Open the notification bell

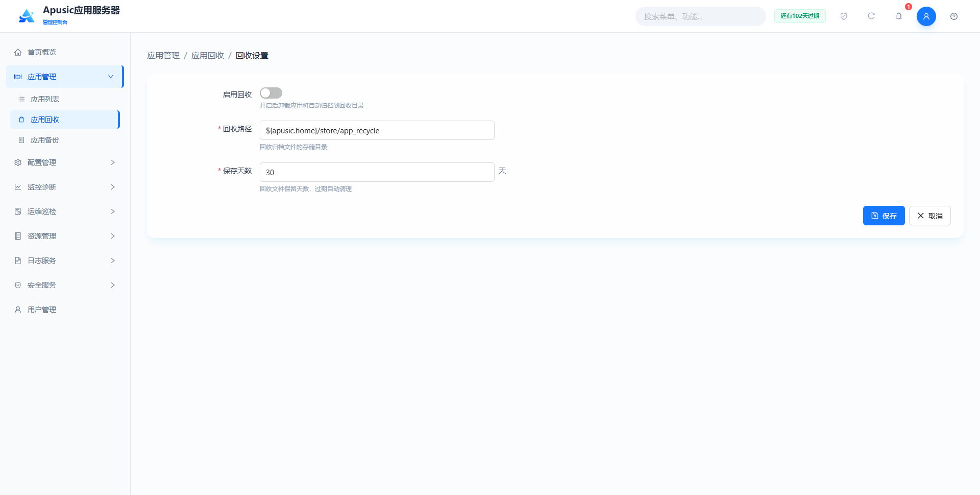point(899,16)
